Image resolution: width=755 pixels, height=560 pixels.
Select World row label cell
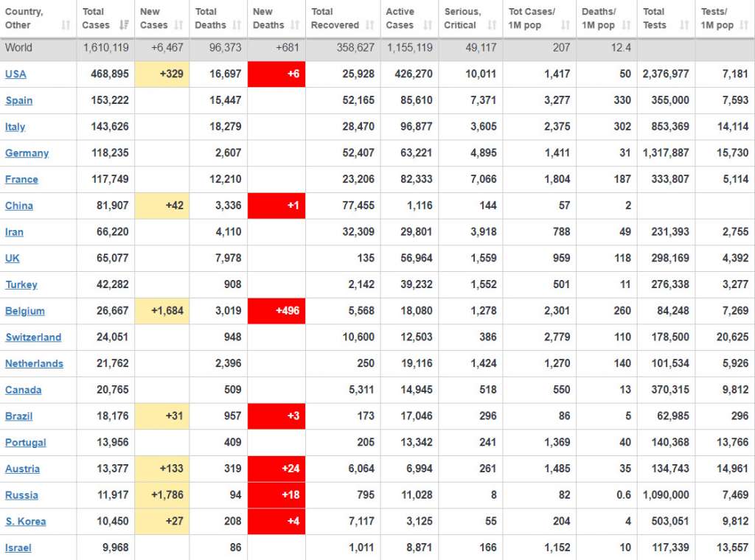pos(38,48)
